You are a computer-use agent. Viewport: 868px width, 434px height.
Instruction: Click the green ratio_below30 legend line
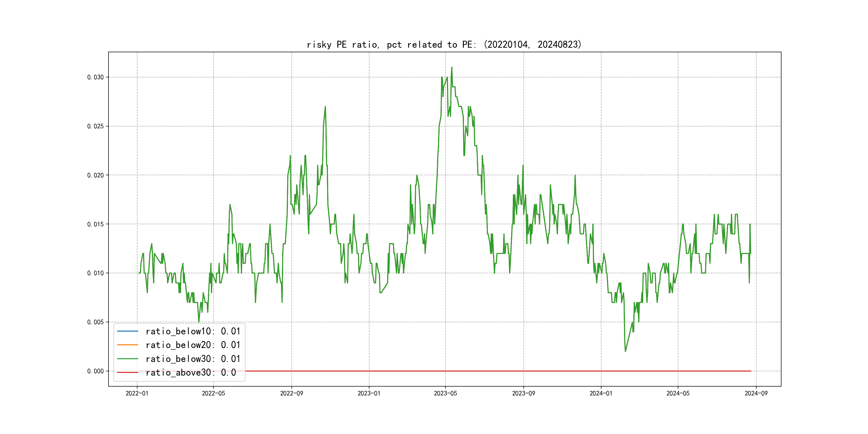coord(127,359)
